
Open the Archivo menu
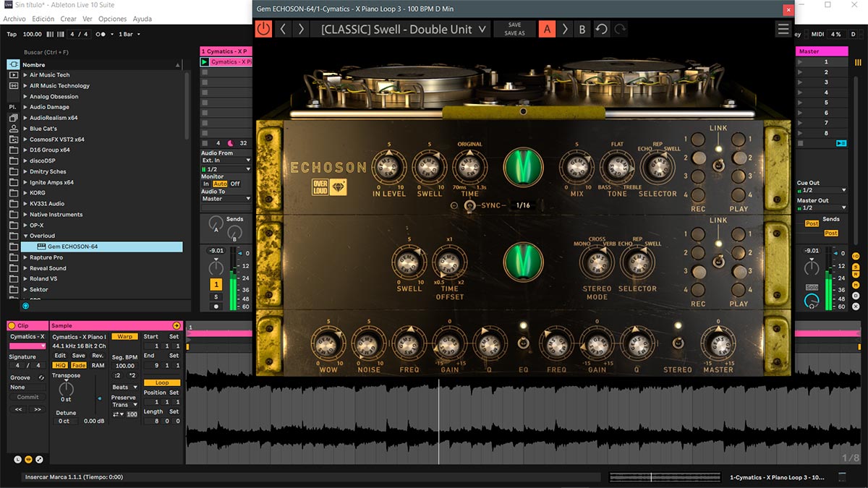(14, 19)
